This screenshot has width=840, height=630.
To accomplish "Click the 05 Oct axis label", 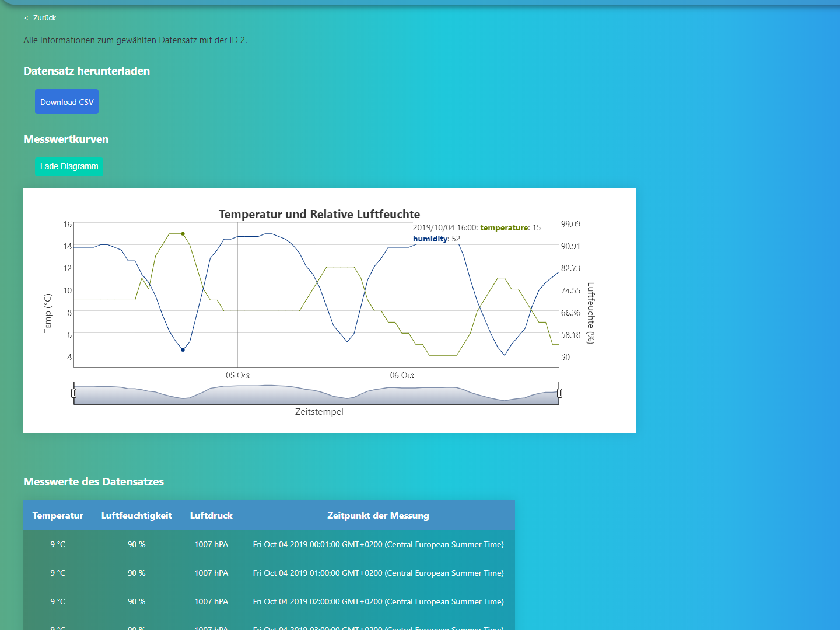I will click(237, 375).
